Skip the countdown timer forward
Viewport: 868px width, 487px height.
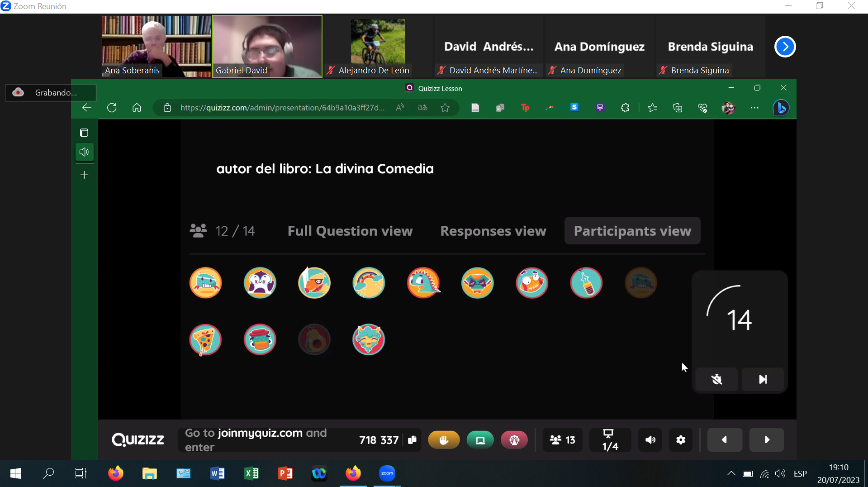pos(763,379)
